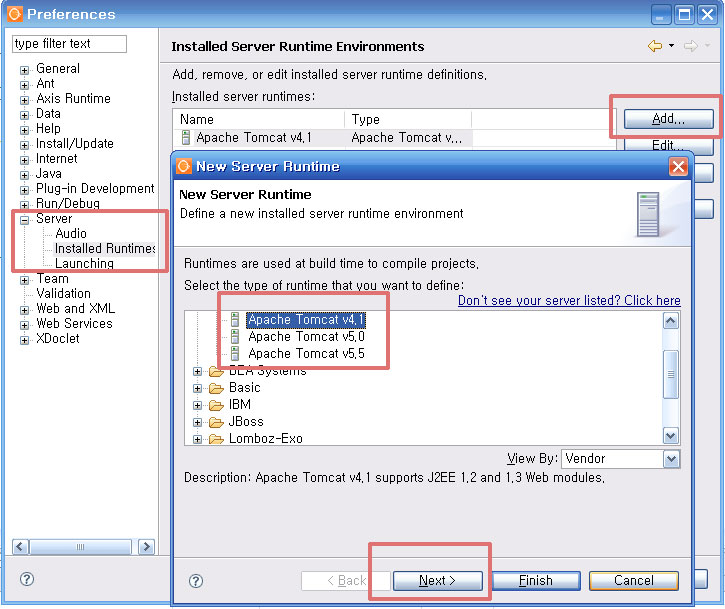Click the runtime list scroll up arrow

(x=670, y=320)
